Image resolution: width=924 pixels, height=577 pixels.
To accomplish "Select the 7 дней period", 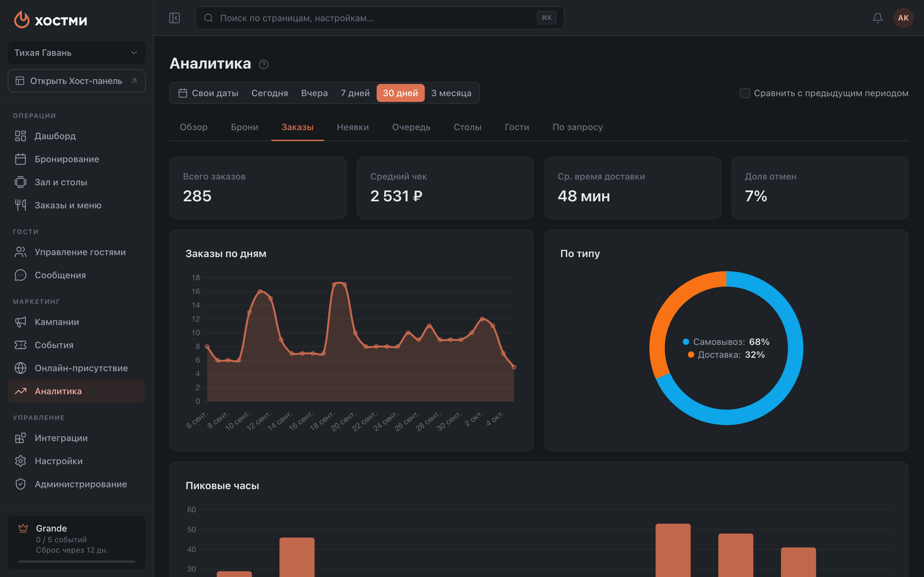I will pyautogui.click(x=355, y=93).
